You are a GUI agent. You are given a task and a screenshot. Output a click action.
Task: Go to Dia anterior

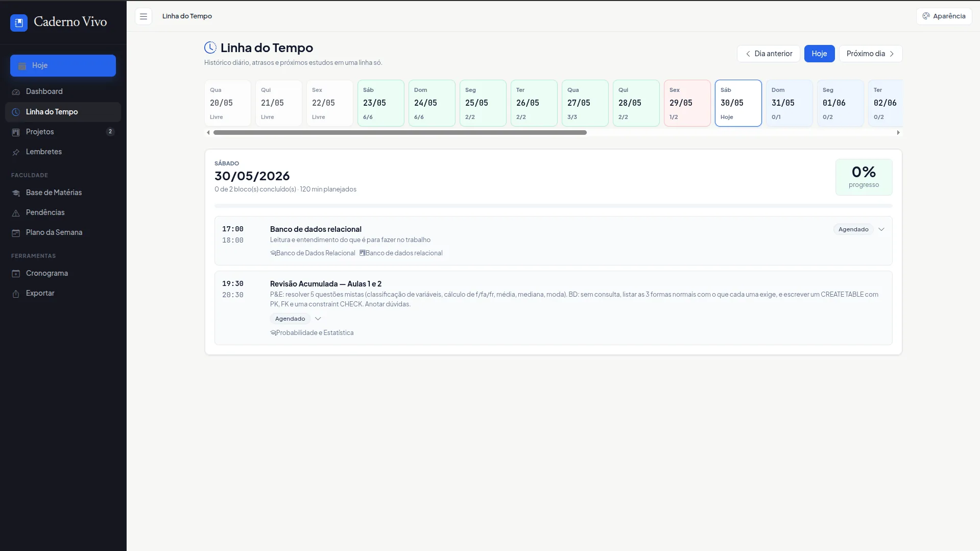[x=768, y=54]
